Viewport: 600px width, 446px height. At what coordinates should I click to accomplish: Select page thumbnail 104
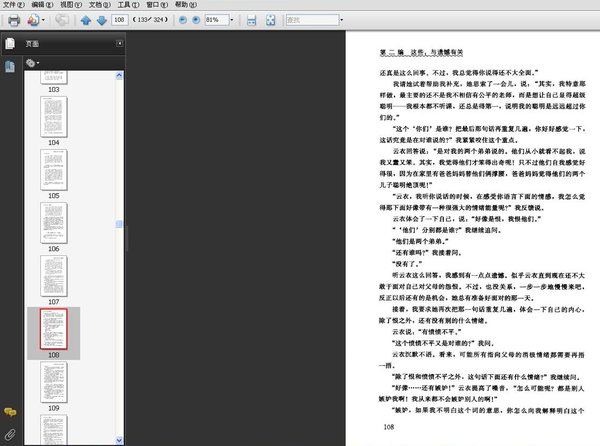pyautogui.click(x=54, y=117)
